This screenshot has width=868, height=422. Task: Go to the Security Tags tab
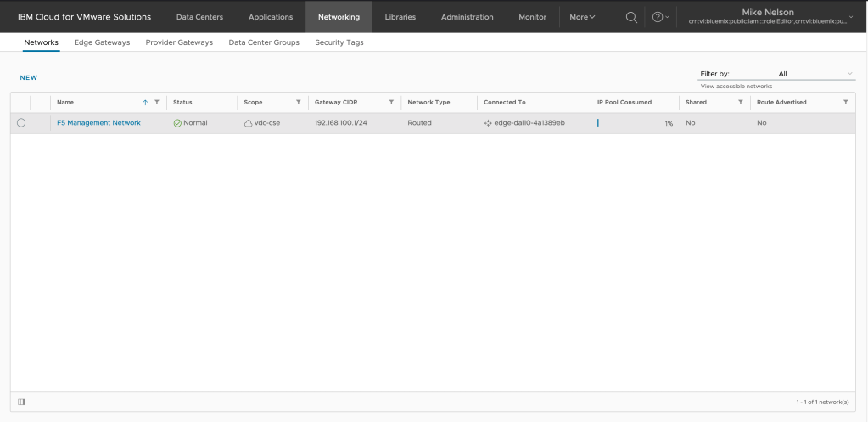pyautogui.click(x=339, y=42)
